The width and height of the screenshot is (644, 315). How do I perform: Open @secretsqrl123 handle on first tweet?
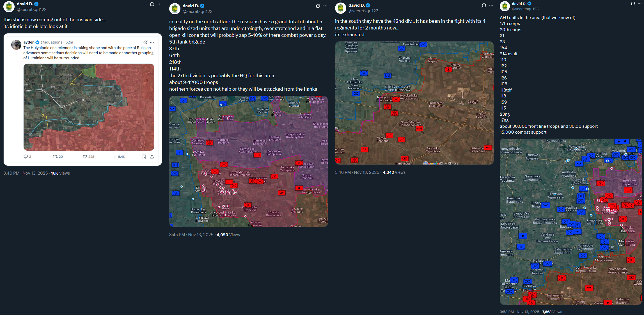(32, 10)
